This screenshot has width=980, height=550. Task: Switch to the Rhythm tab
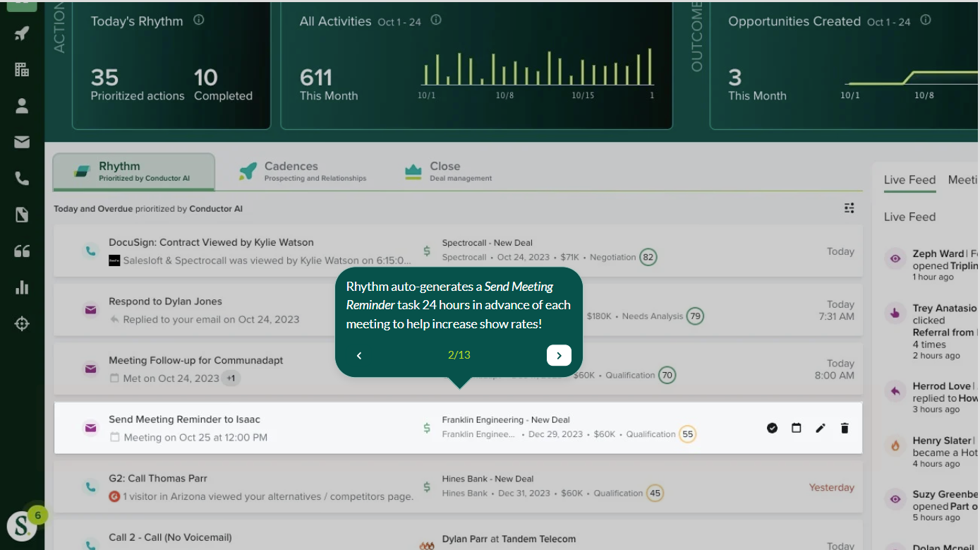tap(133, 172)
